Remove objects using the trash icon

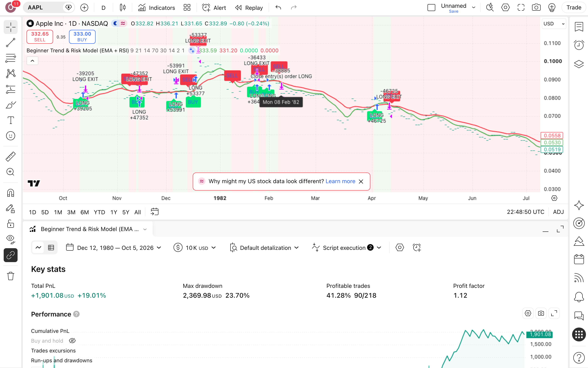(10, 276)
